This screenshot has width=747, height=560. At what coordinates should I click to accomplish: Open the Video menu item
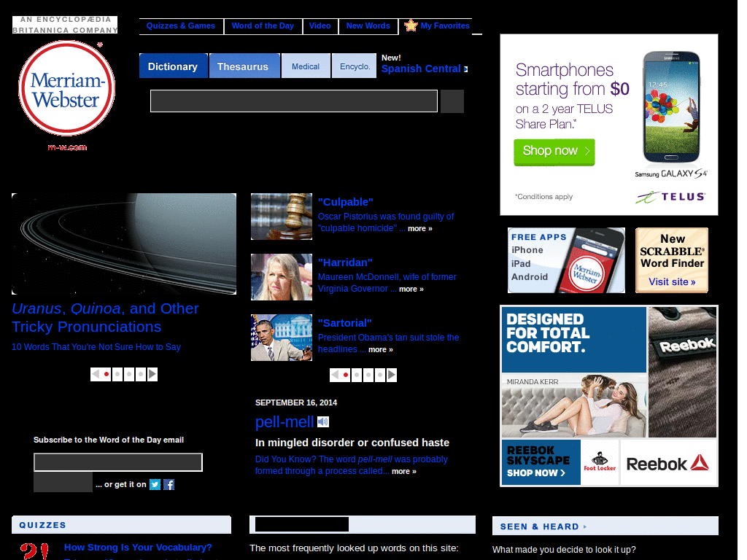[x=320, y=26]
